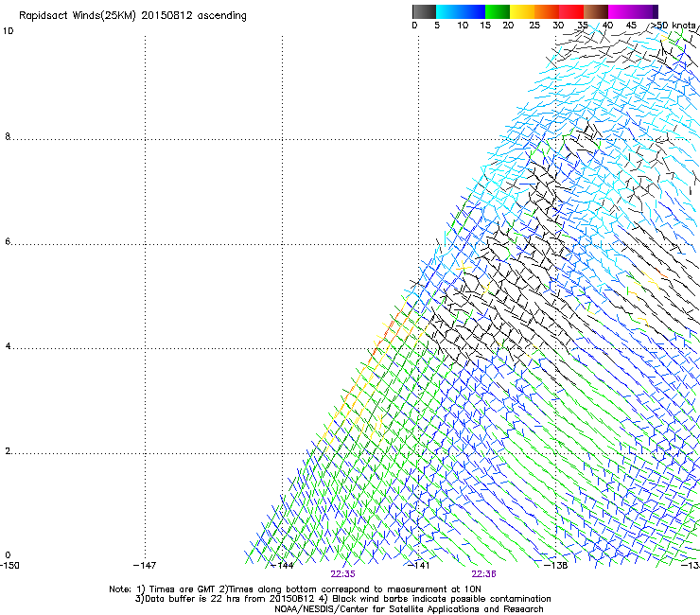Image resolution: width=700 pixels, height=615 pixels.
Task: Click the orange 25-30 knots legend segment
Action: (547, 11)
